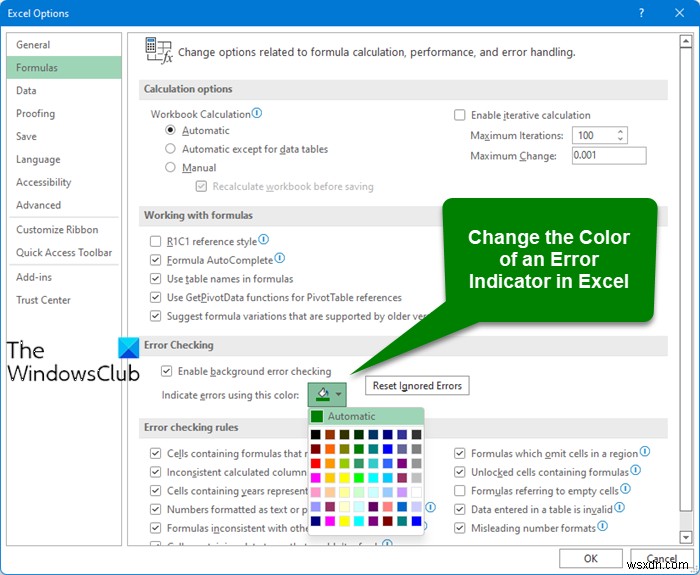Image resolution: width=700 pixels, height=575 pixels.
Task: Open the Trust Center category
Action: pyautogui.click(x=64, y=300)
